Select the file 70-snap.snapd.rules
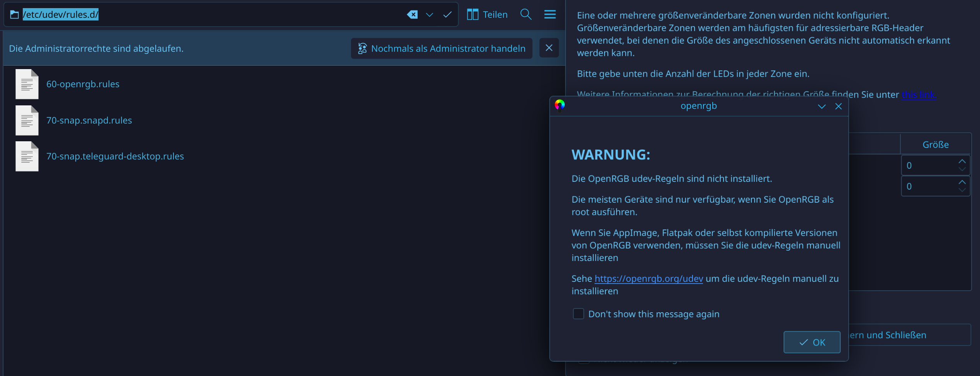This screenshot has width=980, height=376. [89, 120]
